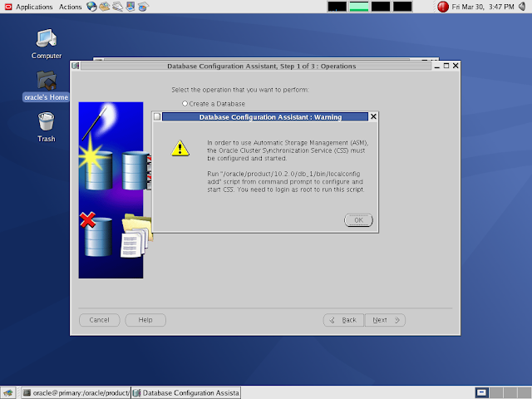Viewport: 532px width, 399px height.
Task: Open the Warning dialog window menu icon
Action: [157, 116]
